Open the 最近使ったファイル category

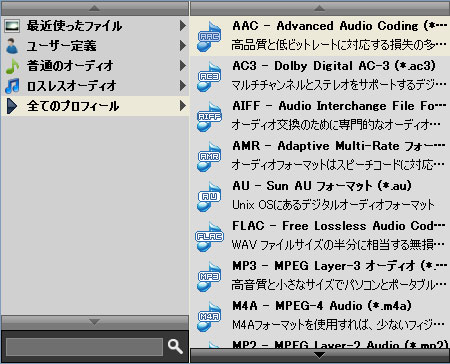coord(95,26)
